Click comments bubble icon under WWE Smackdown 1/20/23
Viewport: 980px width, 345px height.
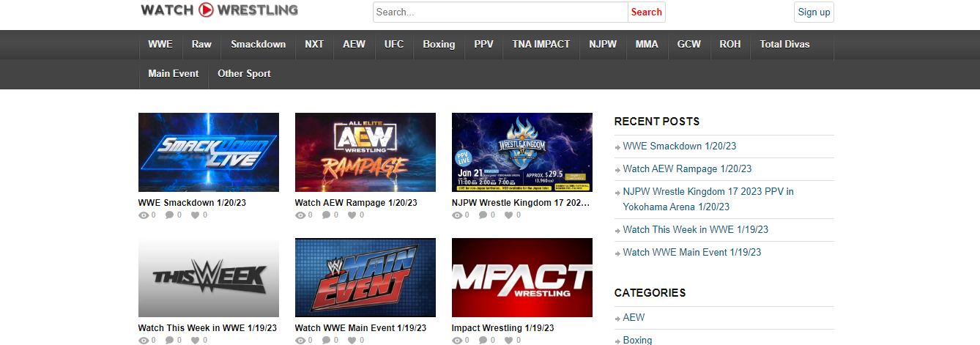click(x=169, y=215)
